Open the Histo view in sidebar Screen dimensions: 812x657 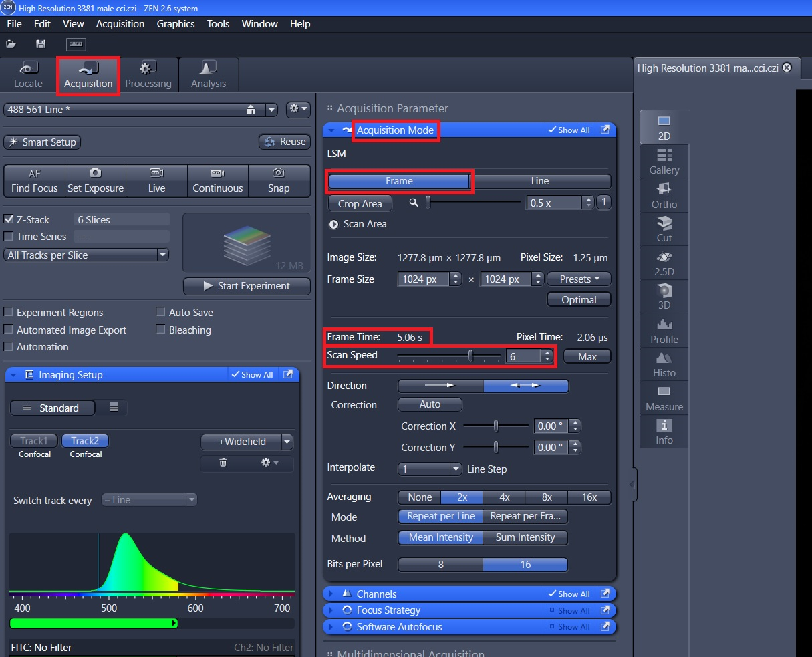coord(664,364)
